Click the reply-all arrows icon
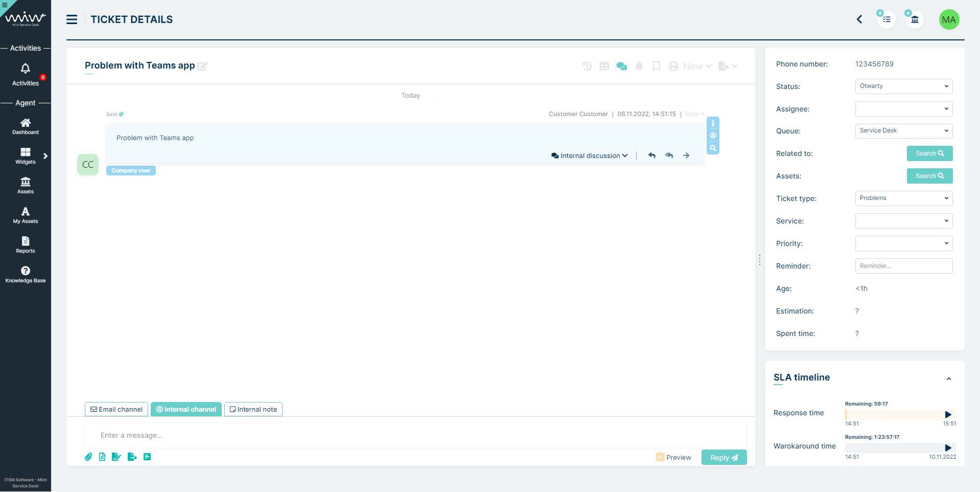980x492 pixels. (669, 155)
